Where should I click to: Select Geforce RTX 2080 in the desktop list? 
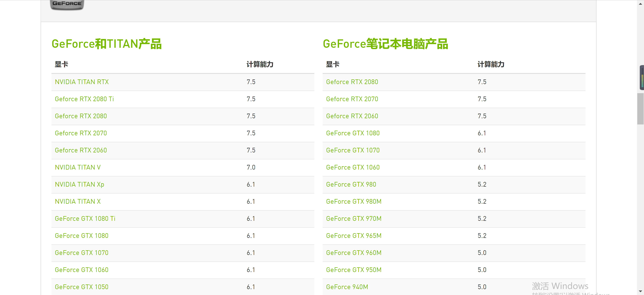click(81, 116)
